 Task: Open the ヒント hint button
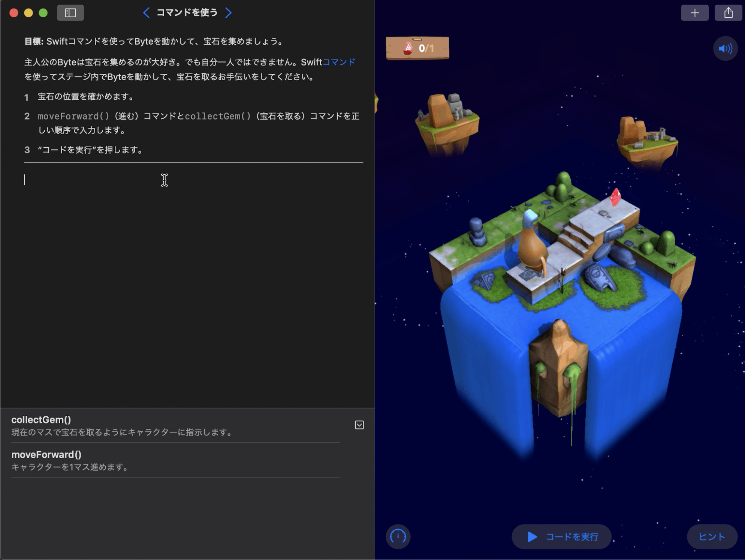(712, 536)
